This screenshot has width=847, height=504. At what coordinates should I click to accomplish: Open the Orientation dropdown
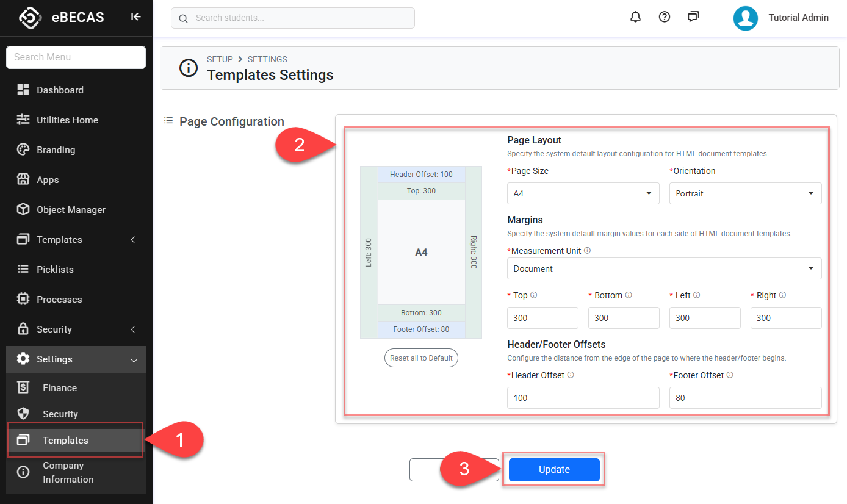tap(745, 193)
